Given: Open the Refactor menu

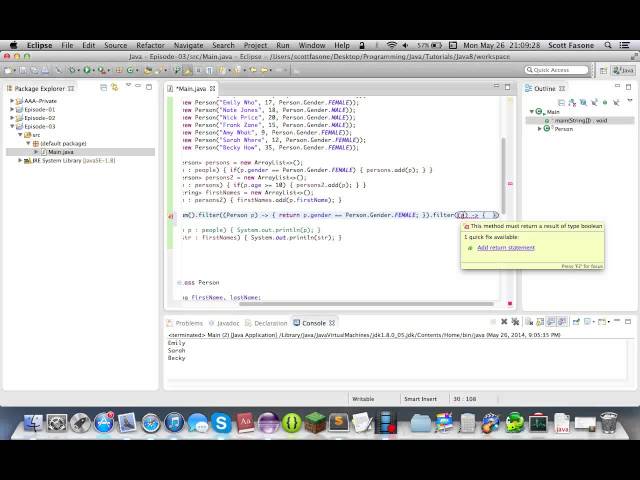Looking at the screenshot, I should click(x=150, y=45).
